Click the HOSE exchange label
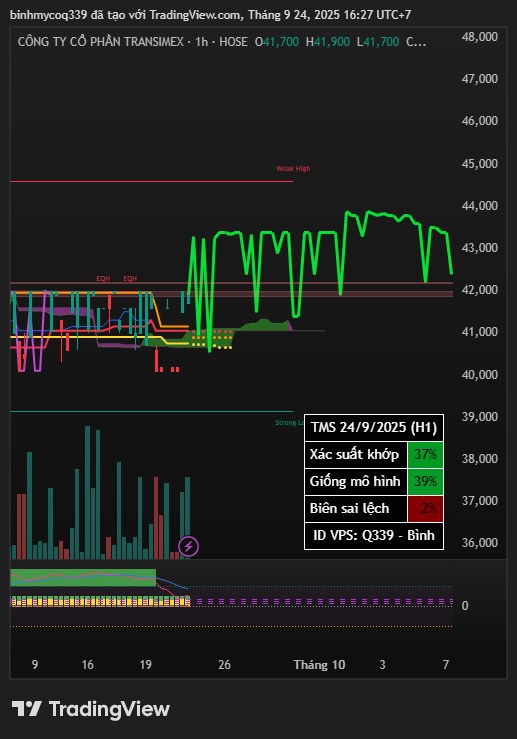The image size is (517, 739). click(233, 42)
